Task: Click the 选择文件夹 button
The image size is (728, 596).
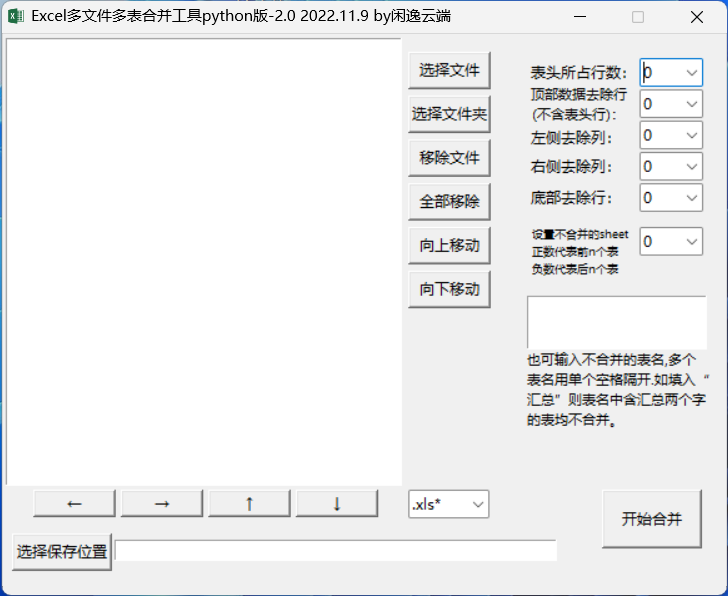Action: coord(449,114)
